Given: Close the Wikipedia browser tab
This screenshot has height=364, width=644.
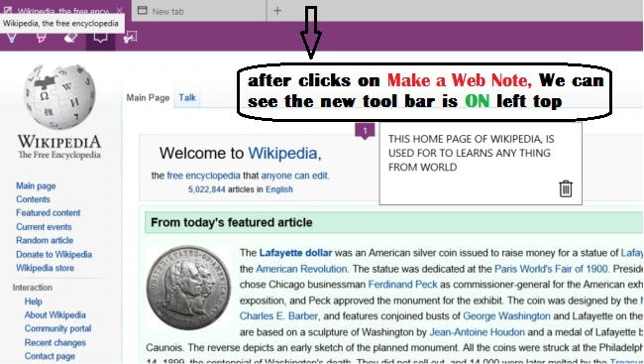Looking at the screenshot, I should pos(120,10).
